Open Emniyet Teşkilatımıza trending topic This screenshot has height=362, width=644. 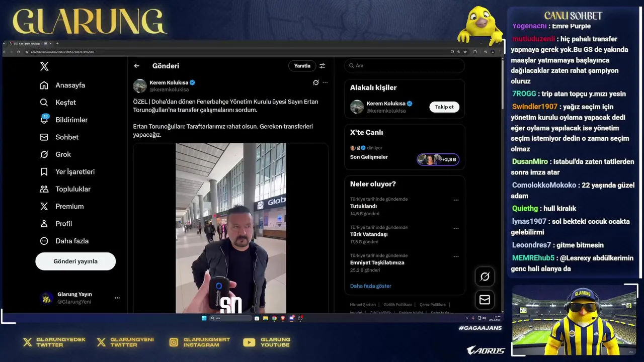point(377,262)
